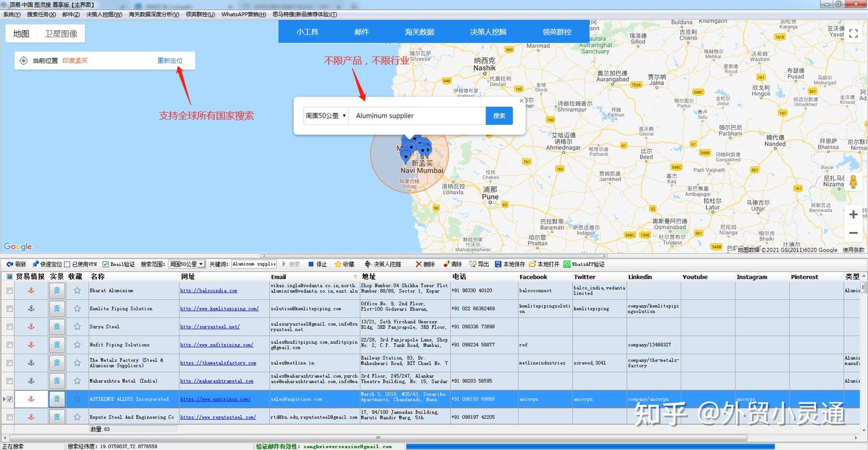
Task: Open the street view icon for Maharashtra Metal
Action: pyautogui.click(x=57, y=381)
